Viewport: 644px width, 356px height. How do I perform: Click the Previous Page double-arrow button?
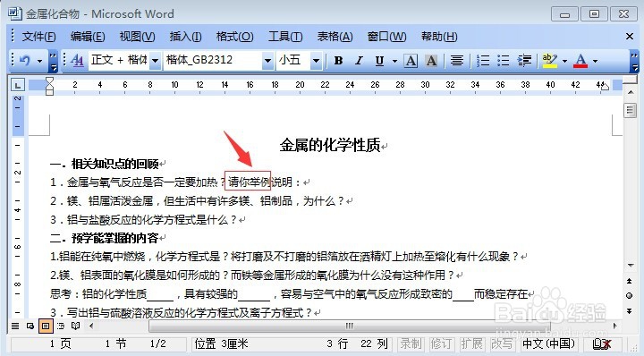[x=630, y=281]
